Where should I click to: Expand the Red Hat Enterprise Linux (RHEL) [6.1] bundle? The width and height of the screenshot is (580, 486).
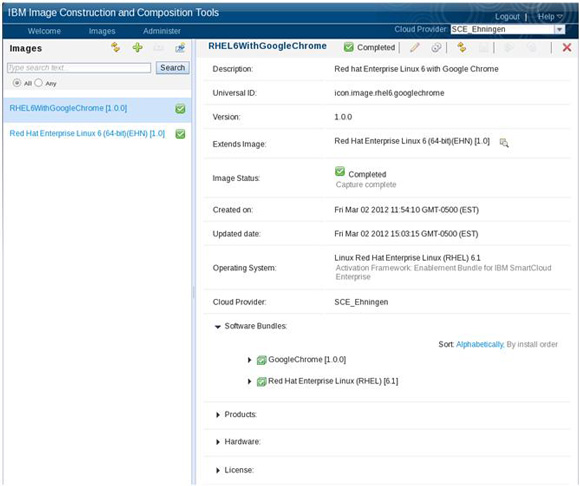pyautogui.click(x=249, y=381)
